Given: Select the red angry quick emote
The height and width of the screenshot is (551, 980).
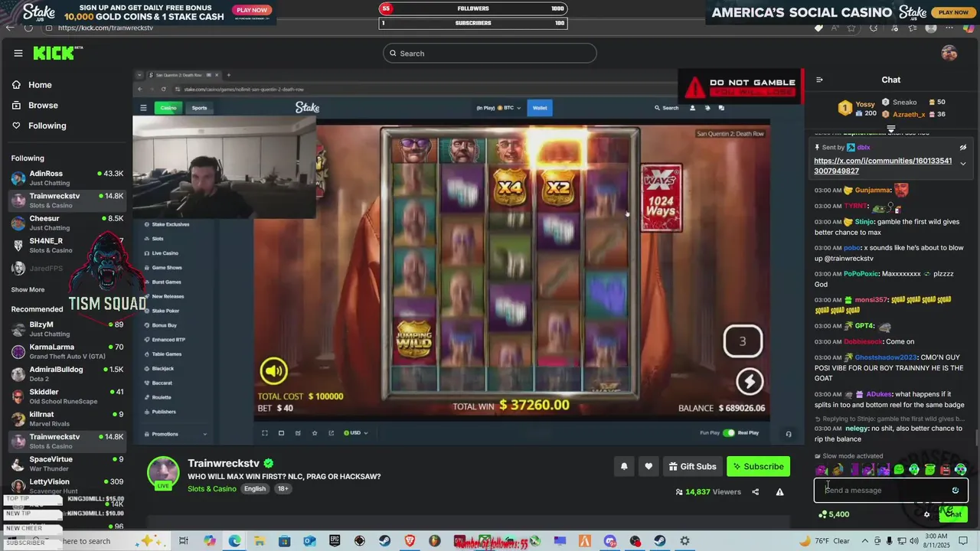Looking at the screenshot, I should [946, 469].
